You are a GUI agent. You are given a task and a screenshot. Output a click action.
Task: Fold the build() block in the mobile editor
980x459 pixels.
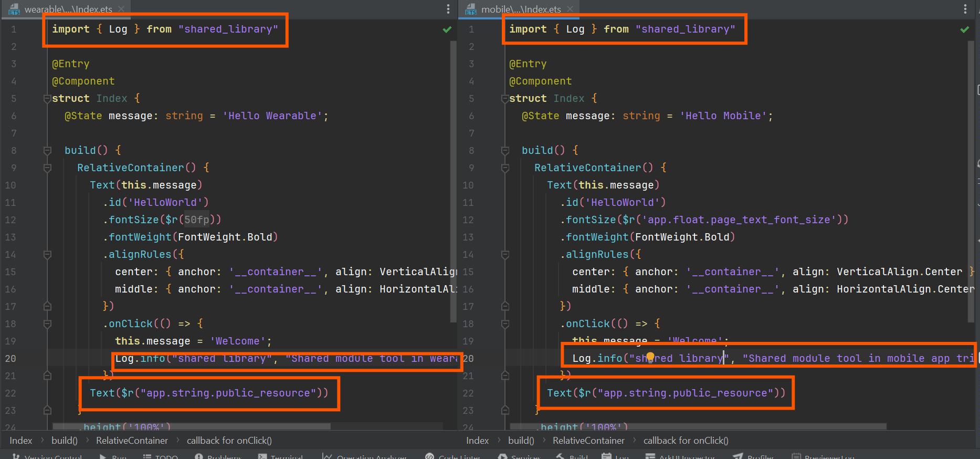click(x=505, y=151)
